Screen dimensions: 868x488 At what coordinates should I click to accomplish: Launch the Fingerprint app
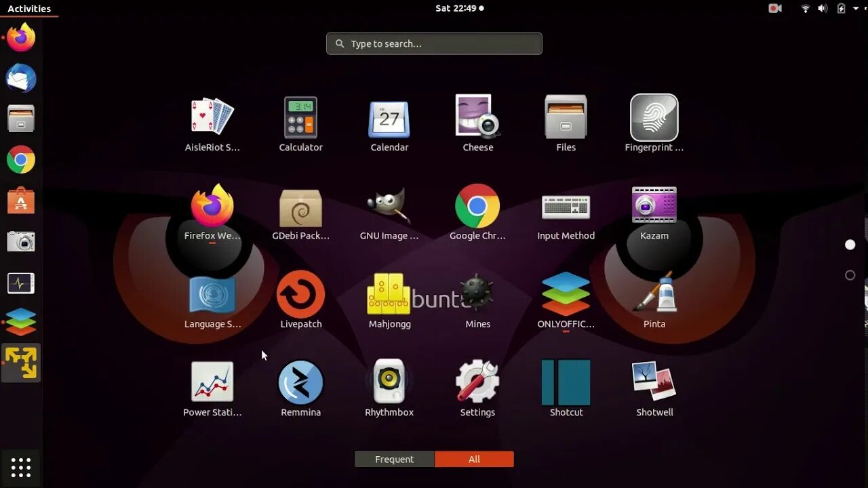tap(654, 124)
